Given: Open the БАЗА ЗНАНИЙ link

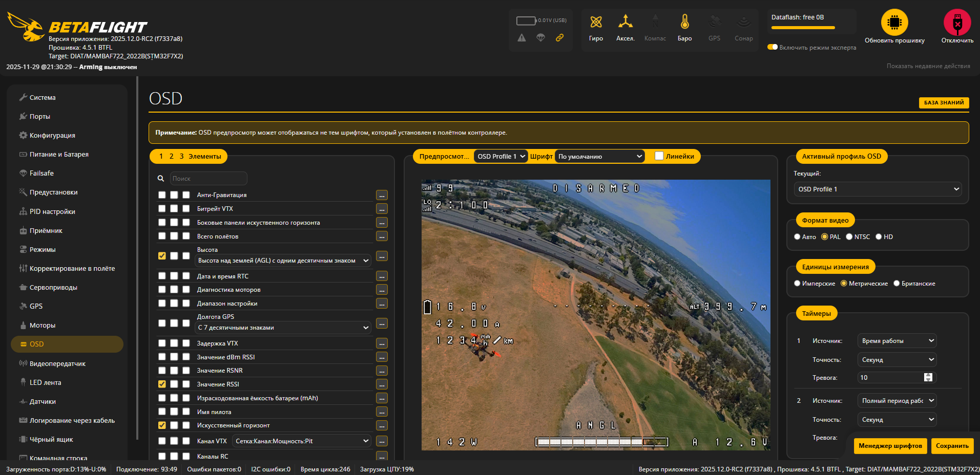Looking at the screenshot, I should point(943,102).
